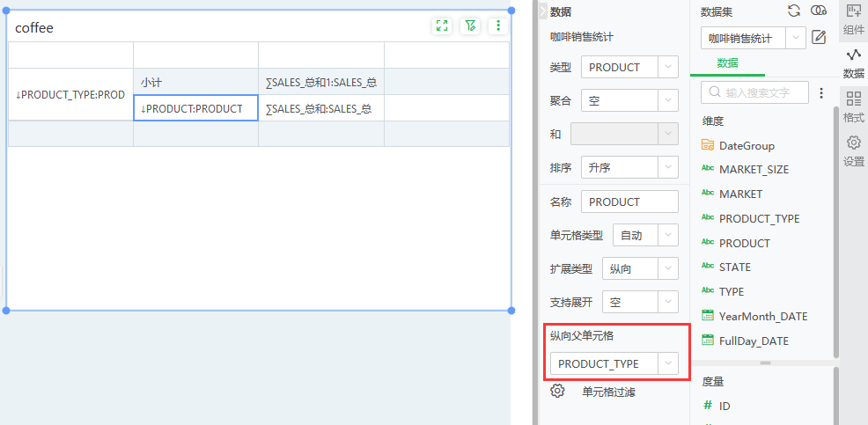This screenshot has height=425, width=868.
Task: Click the 单元格过滤 gear icon
Action: pyautogui.click(x=557, y=392)
